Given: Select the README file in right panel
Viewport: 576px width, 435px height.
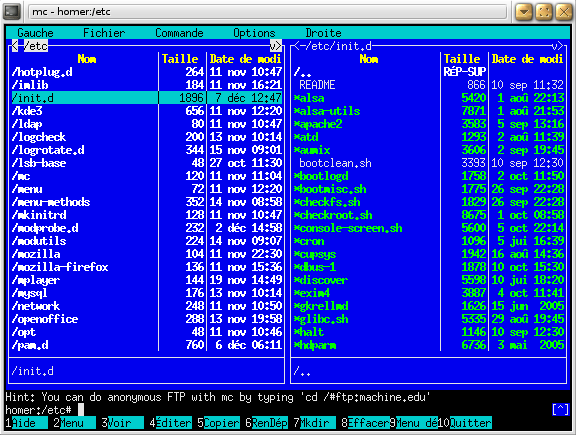Looking at the screenshot, I should click(x=429, y=85).
